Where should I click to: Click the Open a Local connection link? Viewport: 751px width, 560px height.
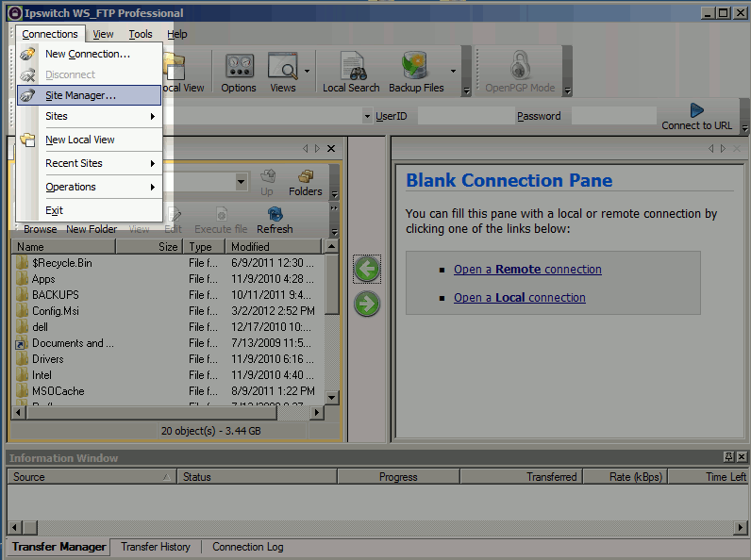point(519,298)
